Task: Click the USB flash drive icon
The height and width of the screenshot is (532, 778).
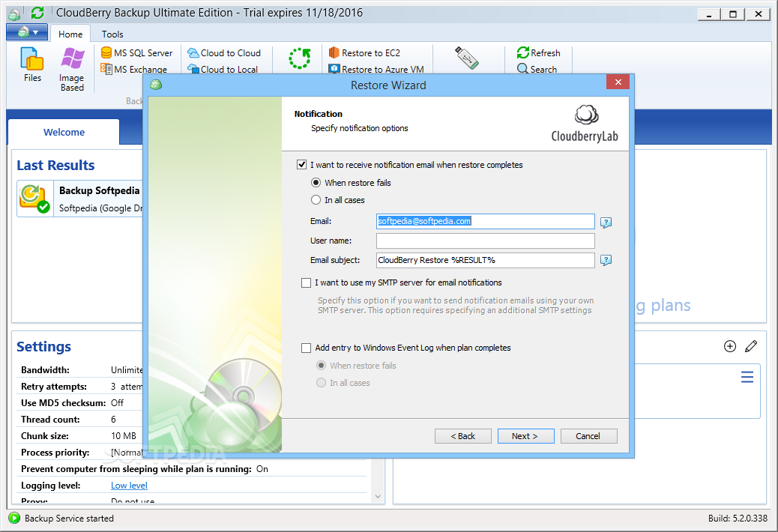Action: tap(467, 58)
